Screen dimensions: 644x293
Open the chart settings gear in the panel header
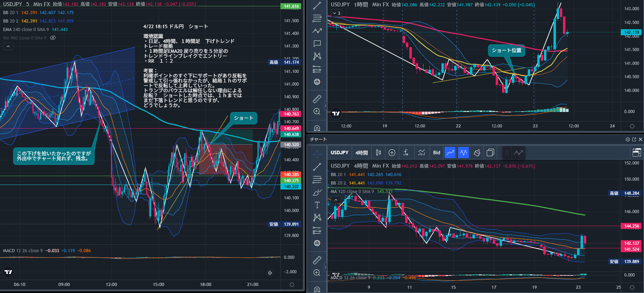(x=627, y=139)
